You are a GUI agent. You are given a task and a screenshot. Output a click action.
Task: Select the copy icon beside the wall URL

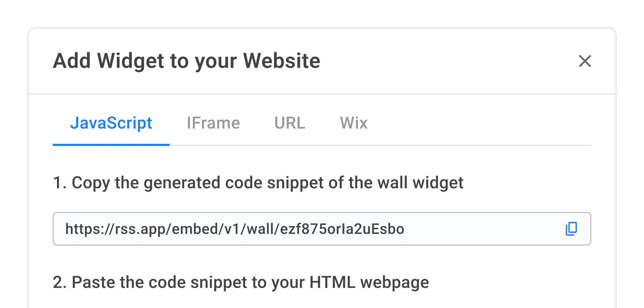571,229
